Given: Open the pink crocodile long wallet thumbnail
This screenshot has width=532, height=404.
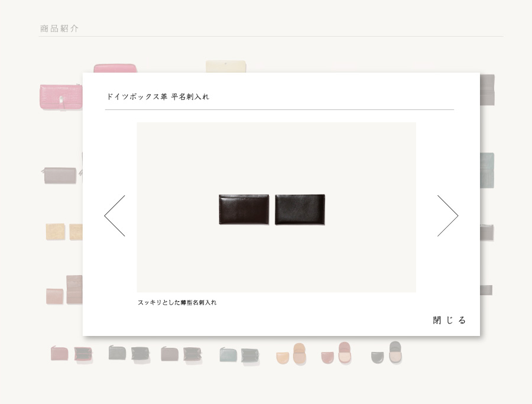Looking at the screenshot, I should point(61,97).
